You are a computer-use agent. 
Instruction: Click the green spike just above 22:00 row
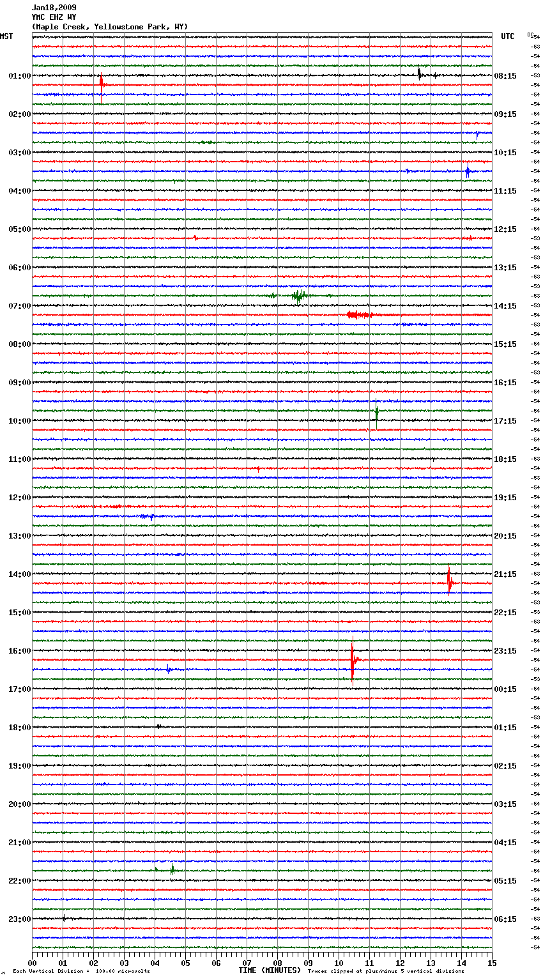click(172, 870)
